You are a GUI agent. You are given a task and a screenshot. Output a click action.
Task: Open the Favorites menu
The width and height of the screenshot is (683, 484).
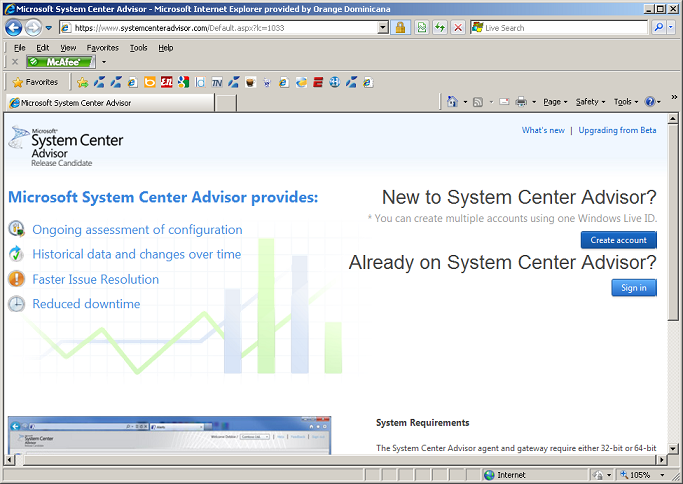(102, 48)
